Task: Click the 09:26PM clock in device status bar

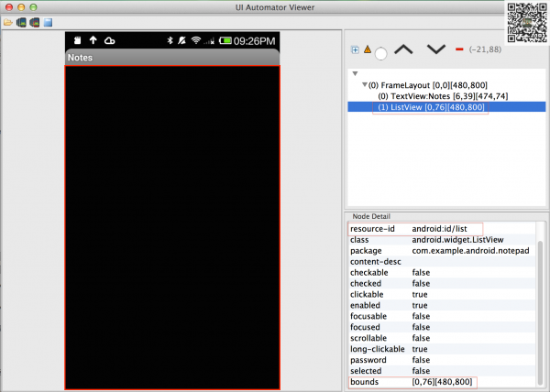Action: 254,41
